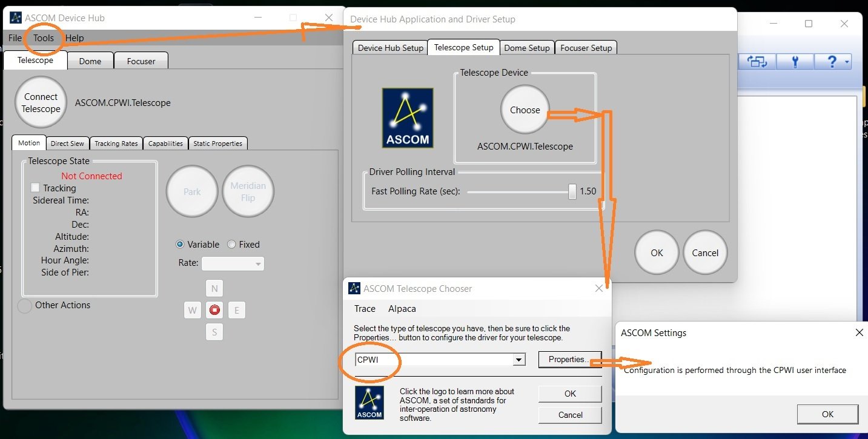Select the Telescope Setup tab

464,47
